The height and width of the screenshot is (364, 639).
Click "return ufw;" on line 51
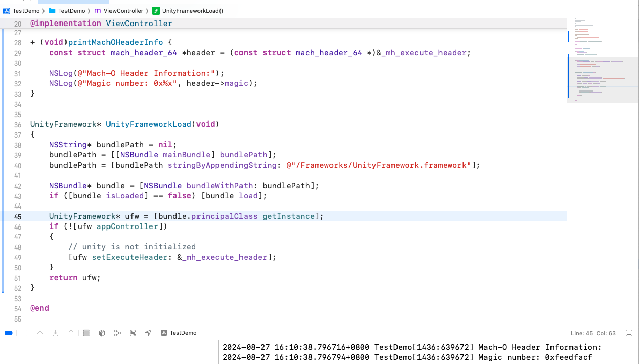[75, 278]
